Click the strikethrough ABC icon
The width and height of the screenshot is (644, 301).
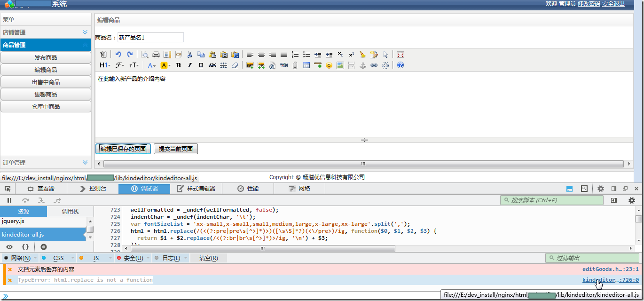tap(212, 65)
